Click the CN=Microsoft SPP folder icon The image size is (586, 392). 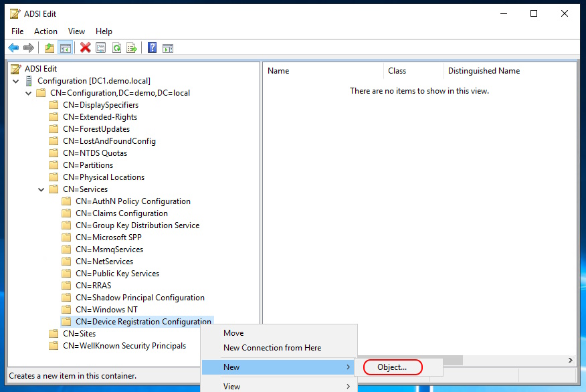66,237
